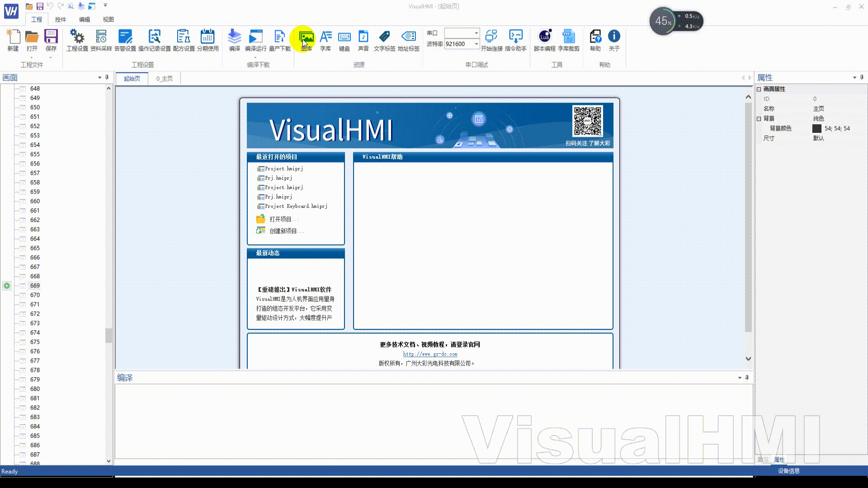Select screen 650 in the tree

point(35,107)
